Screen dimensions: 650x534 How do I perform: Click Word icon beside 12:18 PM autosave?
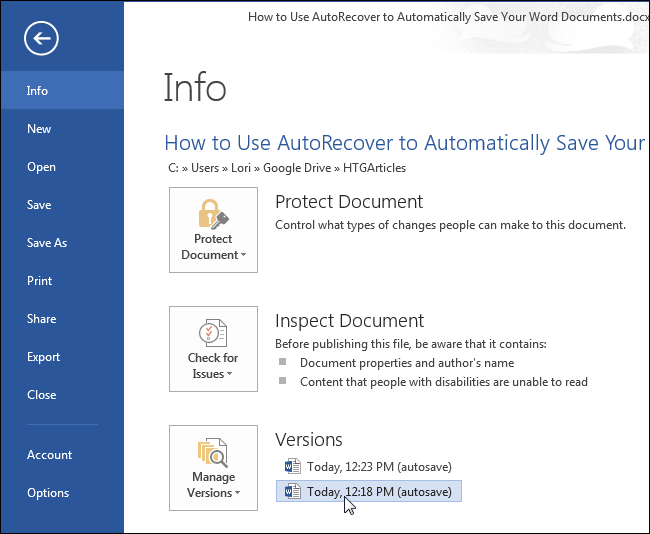(293, 491)
